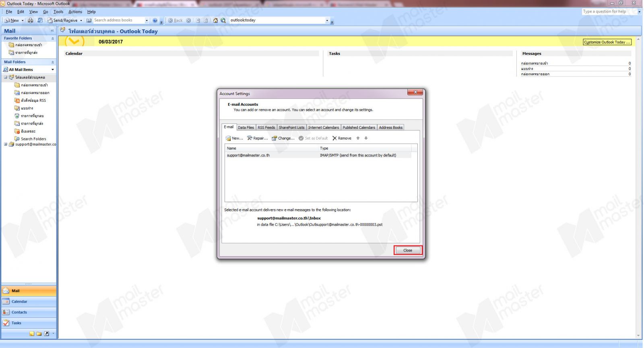The image size is (644, 348).
Task: Click the Search the Web globe icon
Action: point(223,20)
